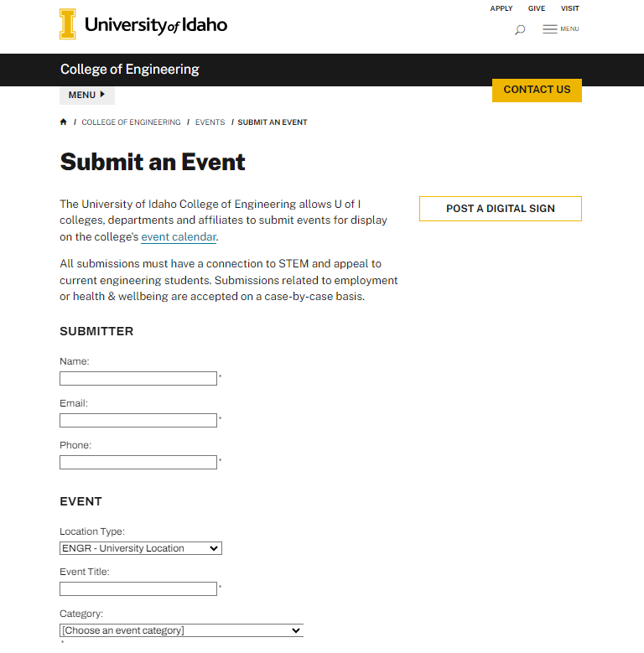Go to College of Engineering breadcrumb
The width and height of the screenshot is (644, 653).
(x=131, y=122)
